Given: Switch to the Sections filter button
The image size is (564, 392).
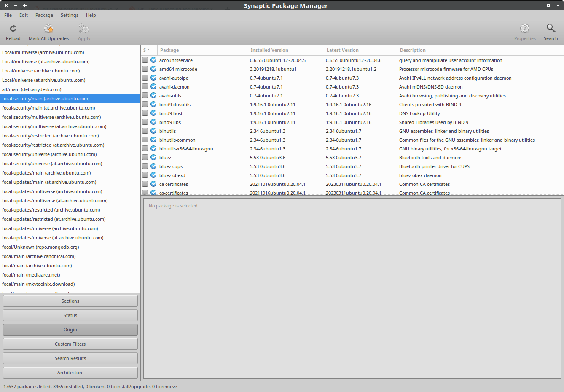Looking at the screenshot, I should tap(70, 301).
